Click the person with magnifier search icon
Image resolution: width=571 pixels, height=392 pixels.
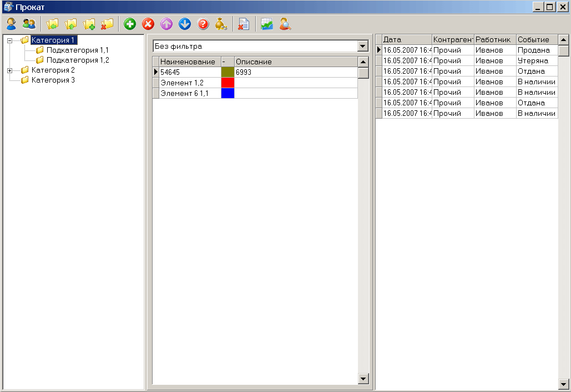[x=285, y=24]
